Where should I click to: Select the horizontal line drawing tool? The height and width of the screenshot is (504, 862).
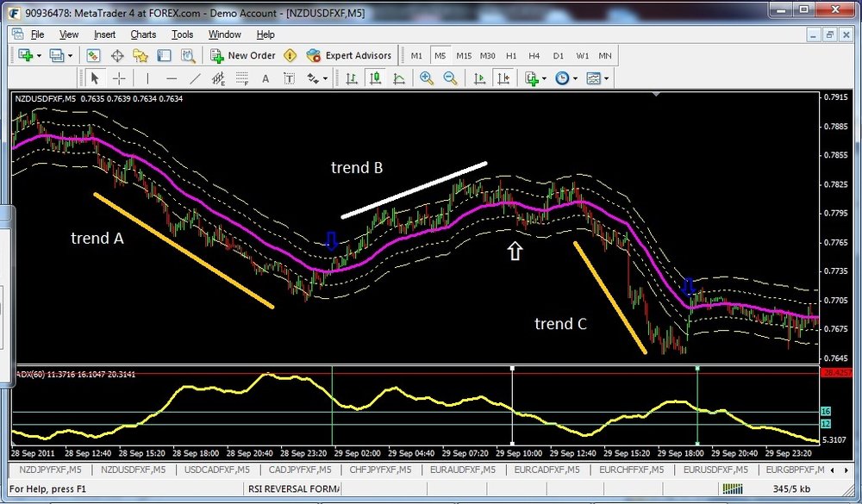click(x=172, y=78)
